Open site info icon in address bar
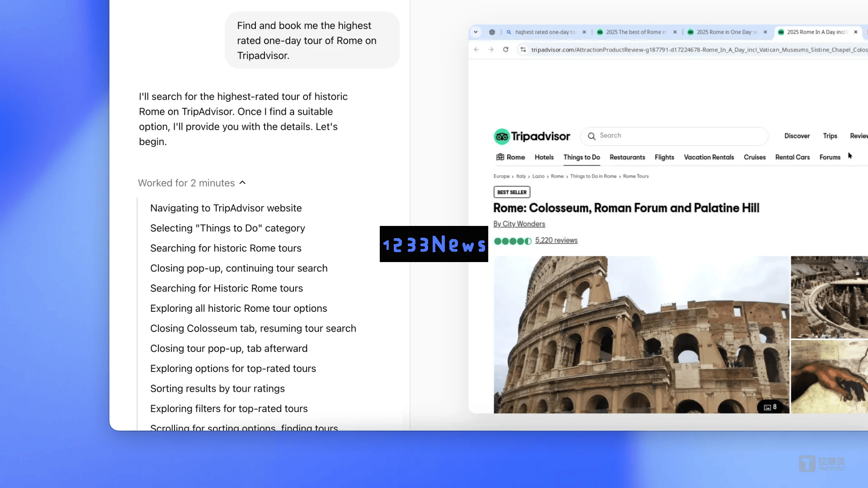This screenshot has height=488, width=868. [523, 50]
